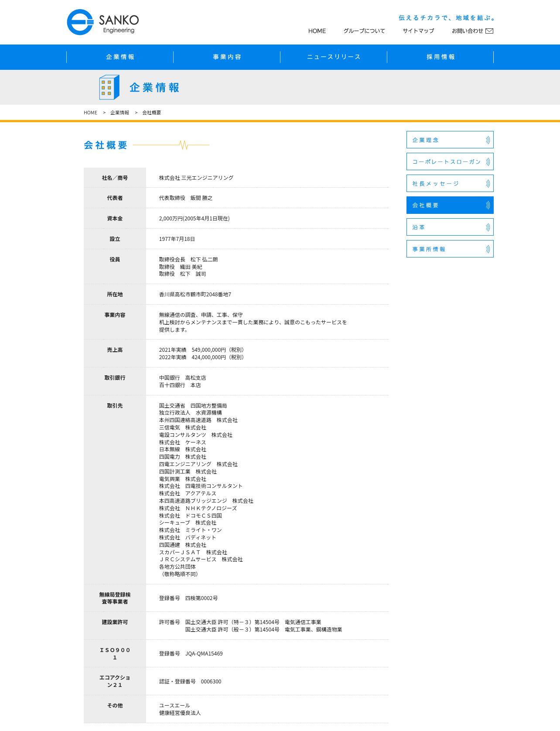Viewport: 560px width, 731px height.
Task: Click the wave icon on 会社概要 sidebar item
Action: pos(488,205)
